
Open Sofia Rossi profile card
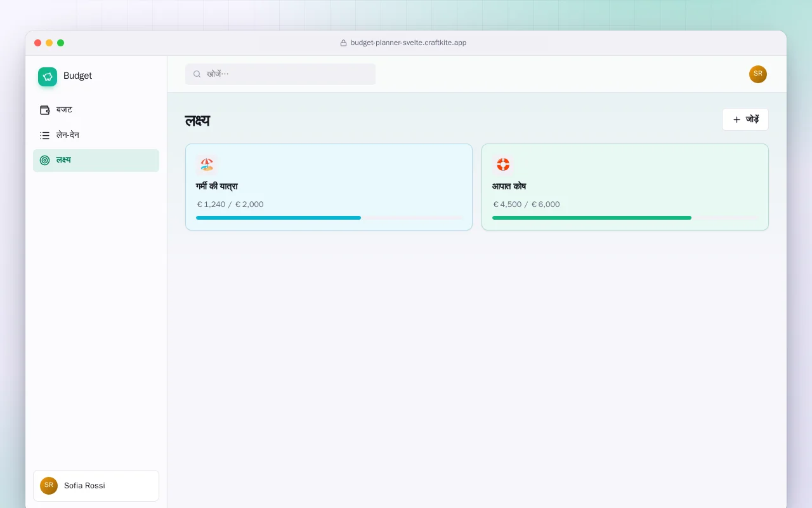[96, 486]
